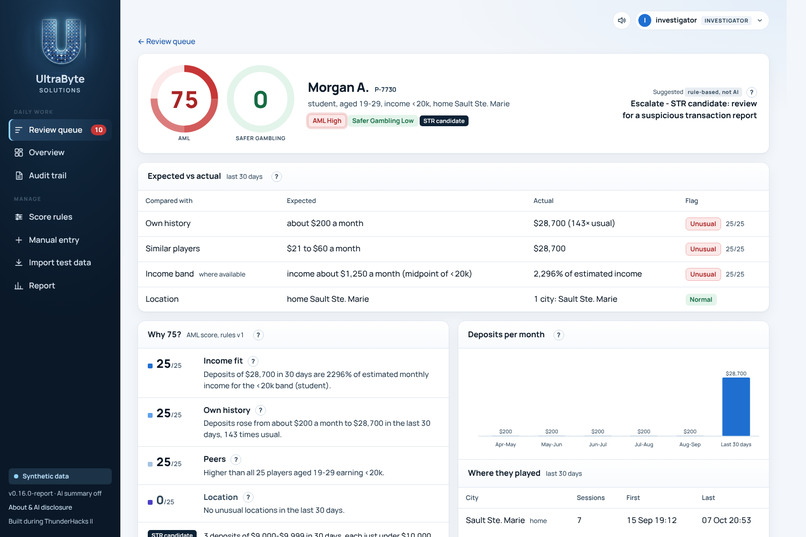806x537 pixels.
Task: Click the Review queue list icon
Action: (x=19, y=130)
